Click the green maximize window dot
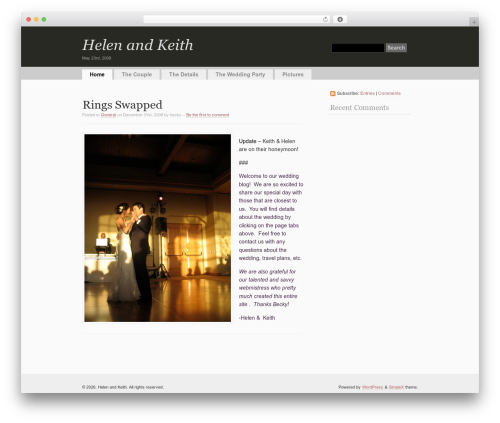Image resolution: width=500 pixels, height=423 pixels. [x=44, y=19]
